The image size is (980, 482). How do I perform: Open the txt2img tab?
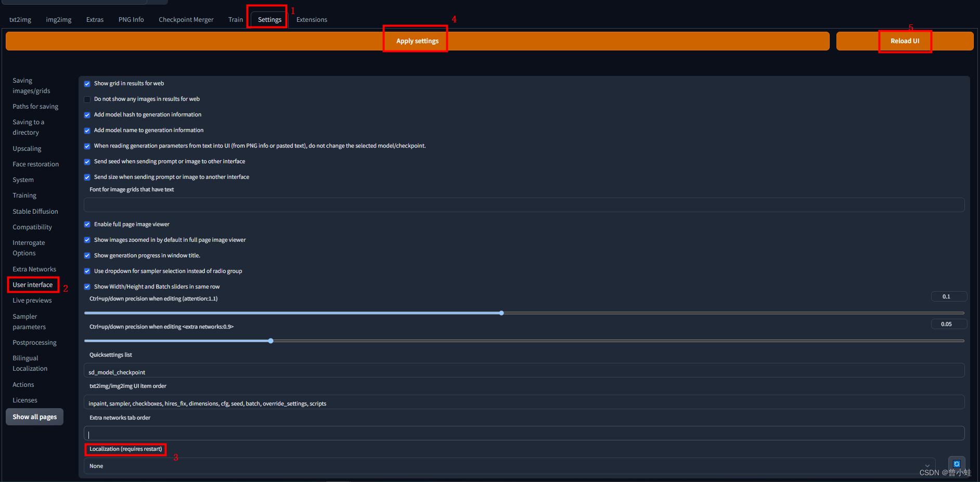click(x=20, y=20)
